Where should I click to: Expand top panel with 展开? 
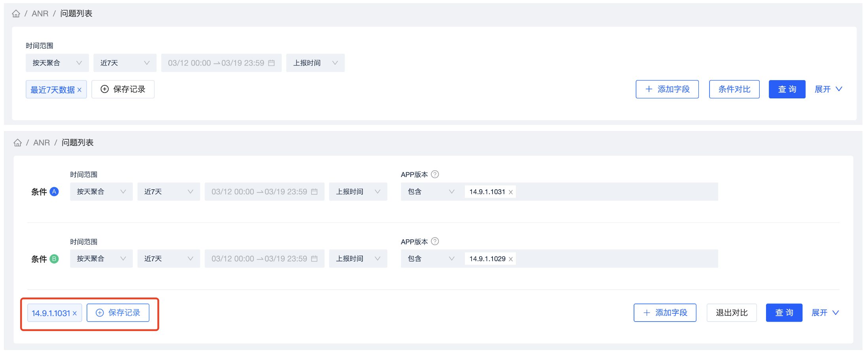click(828, 89)
